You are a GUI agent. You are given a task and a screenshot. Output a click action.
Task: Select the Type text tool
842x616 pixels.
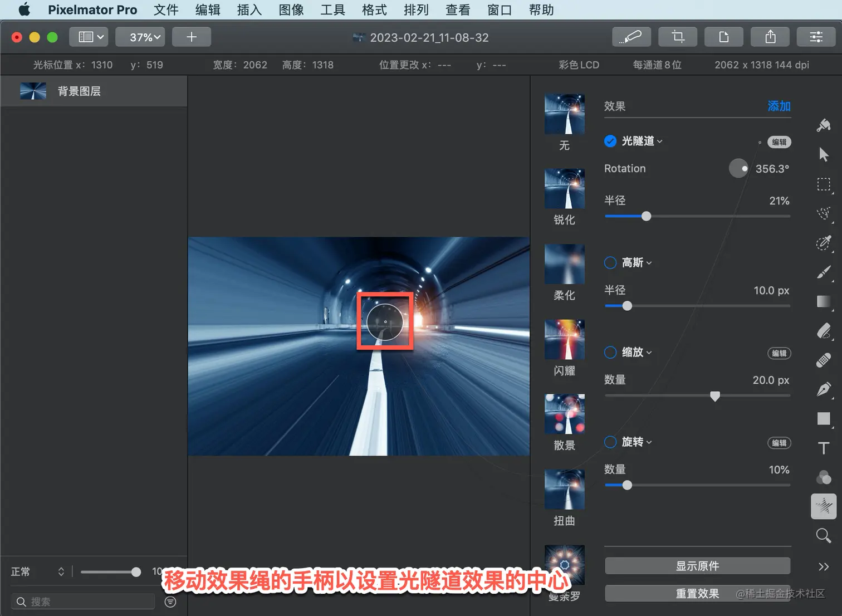pos(824,448)
